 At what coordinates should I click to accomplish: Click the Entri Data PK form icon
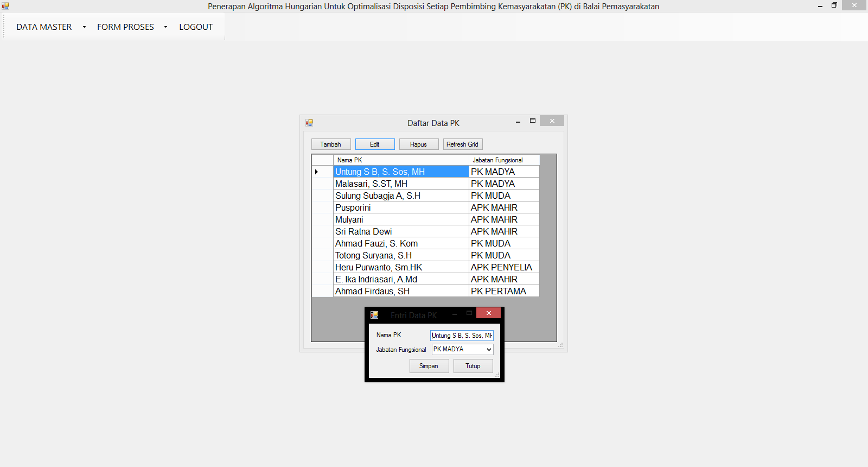[374, 315]
